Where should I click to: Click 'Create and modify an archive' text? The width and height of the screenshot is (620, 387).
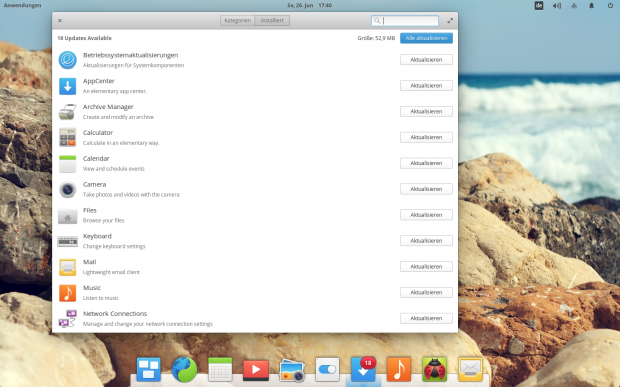coord(118,117)
